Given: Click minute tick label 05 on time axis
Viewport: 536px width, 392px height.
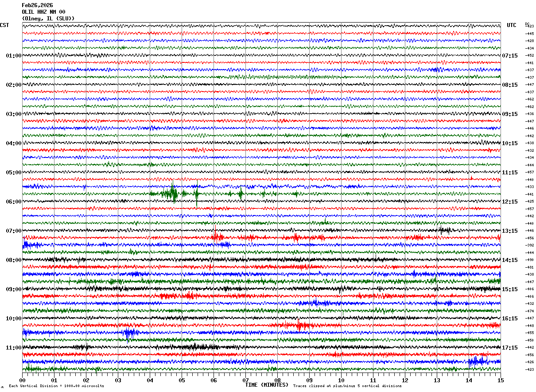Looking at the screenshot, I should point(182,380).
